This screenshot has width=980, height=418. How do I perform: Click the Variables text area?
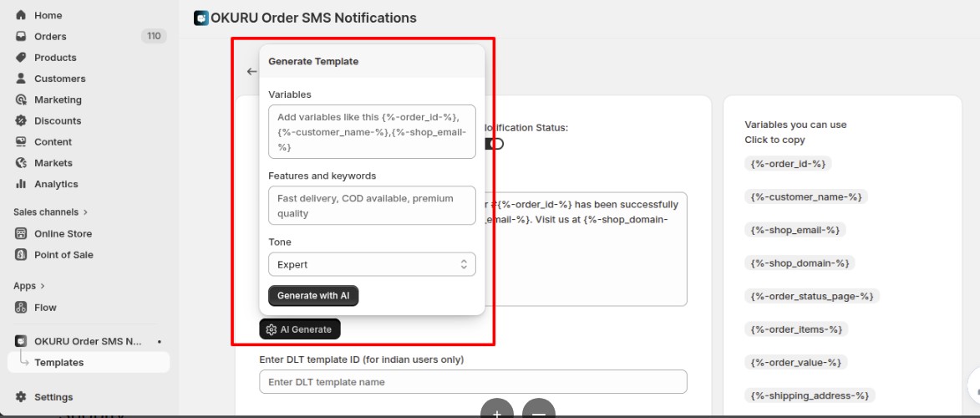click(x=372, y=131)
